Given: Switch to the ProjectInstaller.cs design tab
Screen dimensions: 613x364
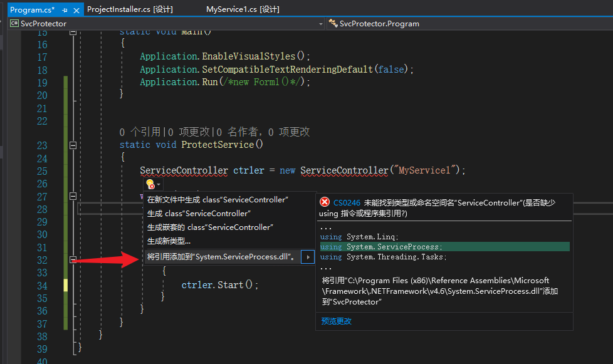Looking at the screenshot, I should [x=130, y=9].
